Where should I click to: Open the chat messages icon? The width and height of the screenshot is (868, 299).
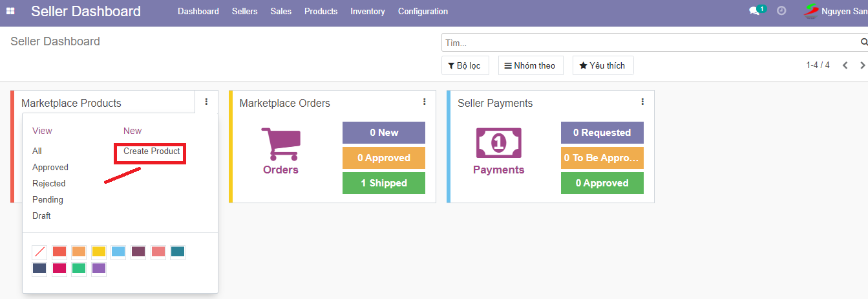(x=754, y=11)
